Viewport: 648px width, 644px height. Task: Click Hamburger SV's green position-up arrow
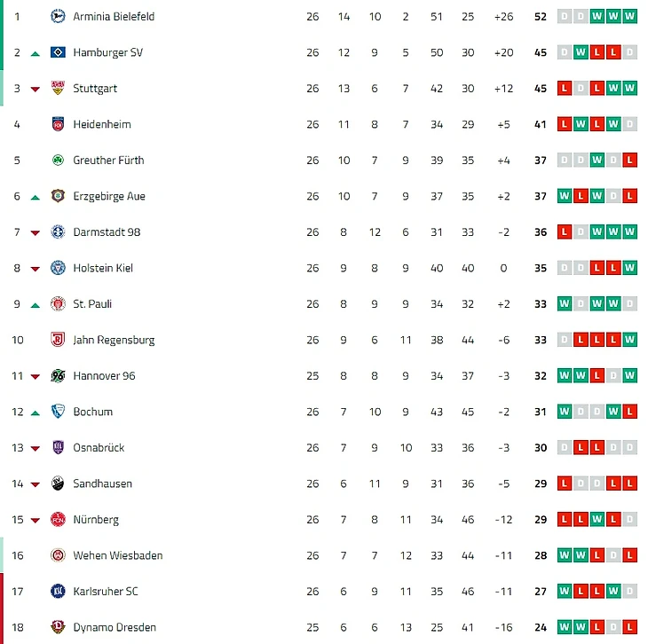pos(36,53)
